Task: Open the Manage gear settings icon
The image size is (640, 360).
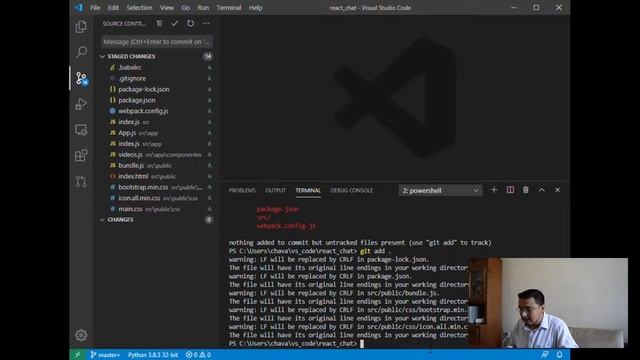Action: [81, 335]
